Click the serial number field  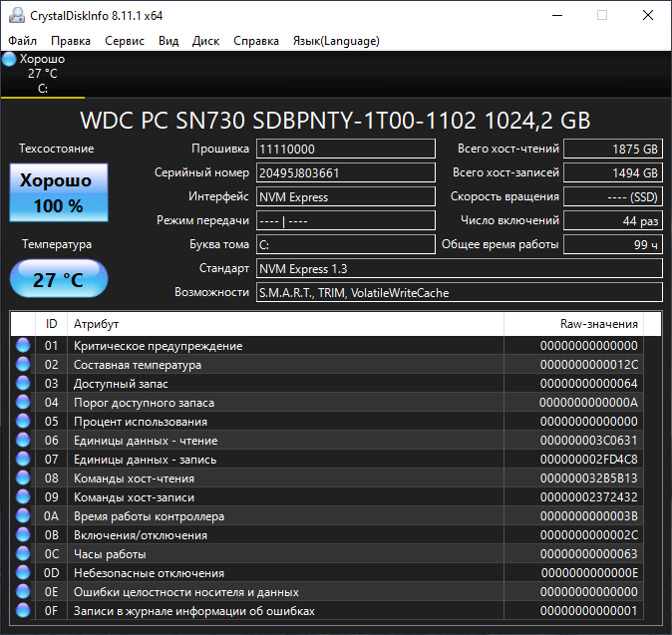[345, 172]
